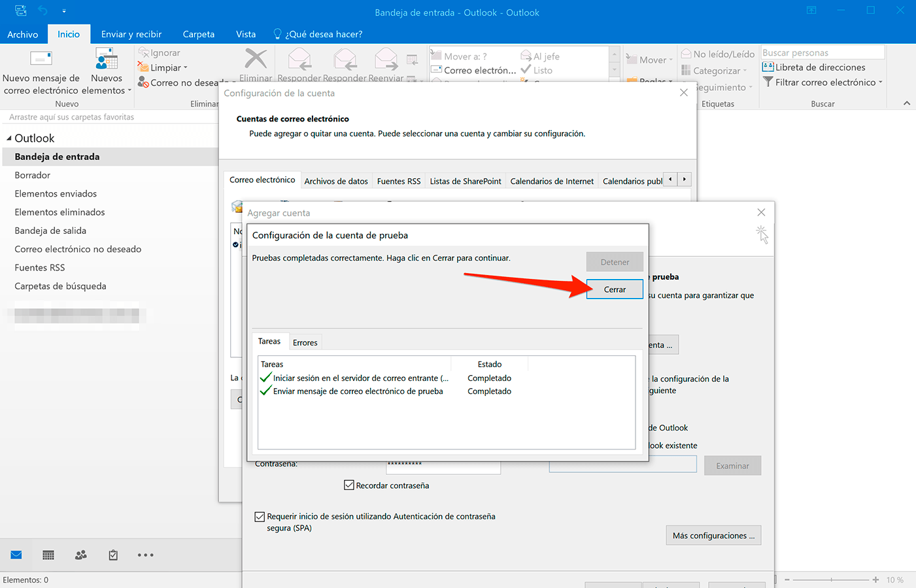The height and width of the screenshot is (588, 916).
Task: Reply using the Responder icon
Action: [299, 62]
